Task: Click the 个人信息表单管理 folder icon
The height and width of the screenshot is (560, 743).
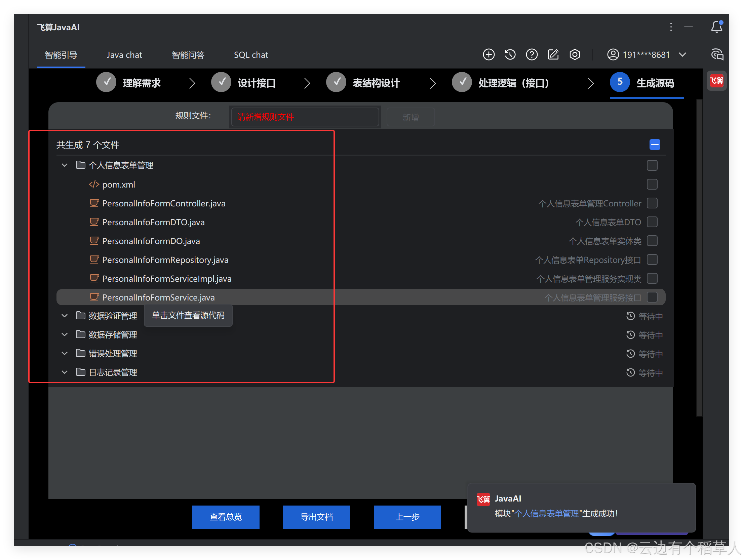Action: tap(80, 165)
